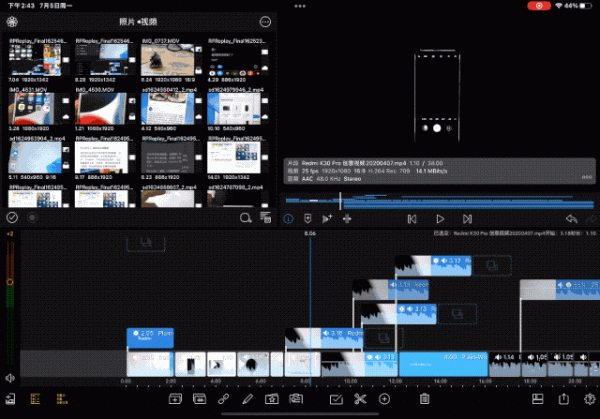Screen dimensions: 600x419
Task: Click the link clips chain icon
Action: click(222, 399)
